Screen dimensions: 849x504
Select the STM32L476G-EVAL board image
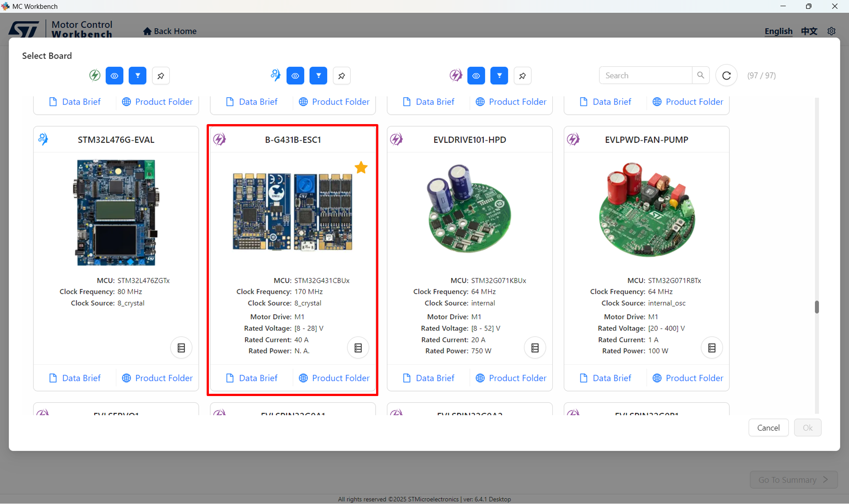(x=116, y=212)
